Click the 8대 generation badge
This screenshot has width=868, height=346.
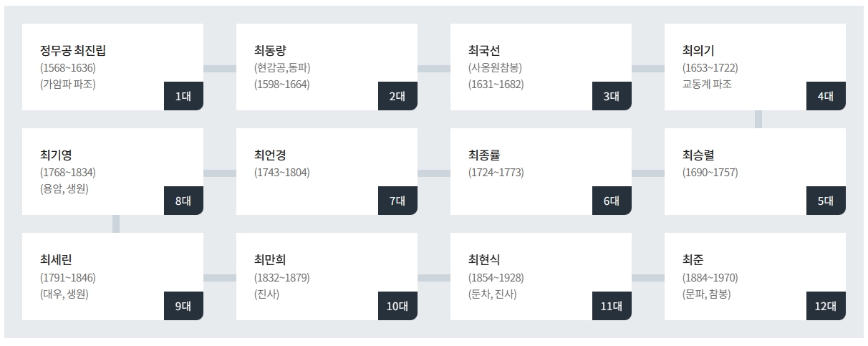coord(183,201)
